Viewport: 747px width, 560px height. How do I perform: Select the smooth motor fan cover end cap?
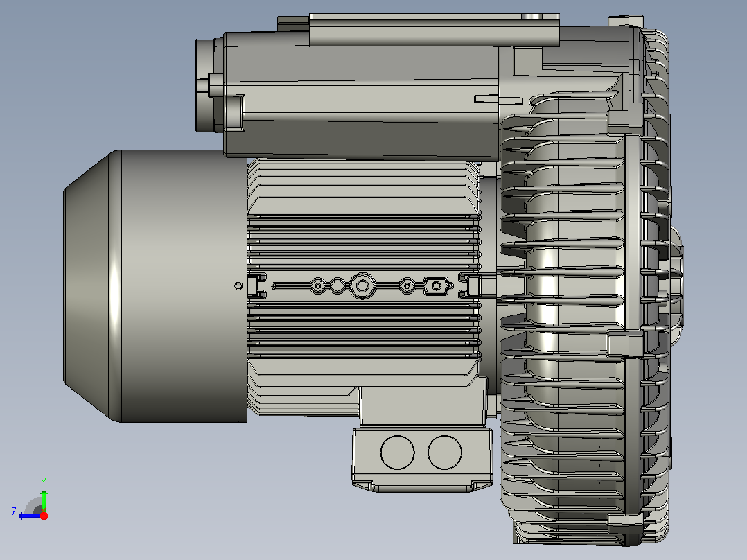[x=155, y=286]
